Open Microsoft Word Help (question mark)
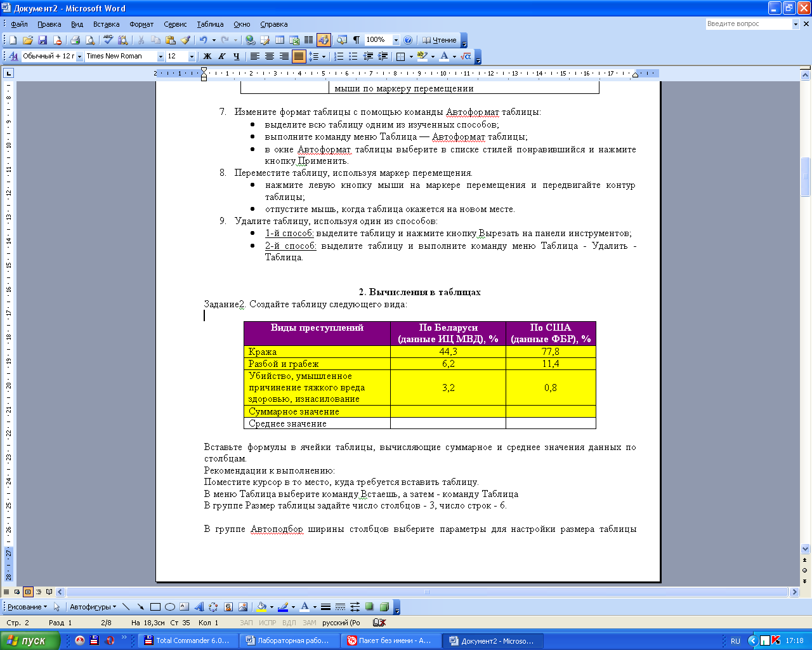 tap(408, 40)
